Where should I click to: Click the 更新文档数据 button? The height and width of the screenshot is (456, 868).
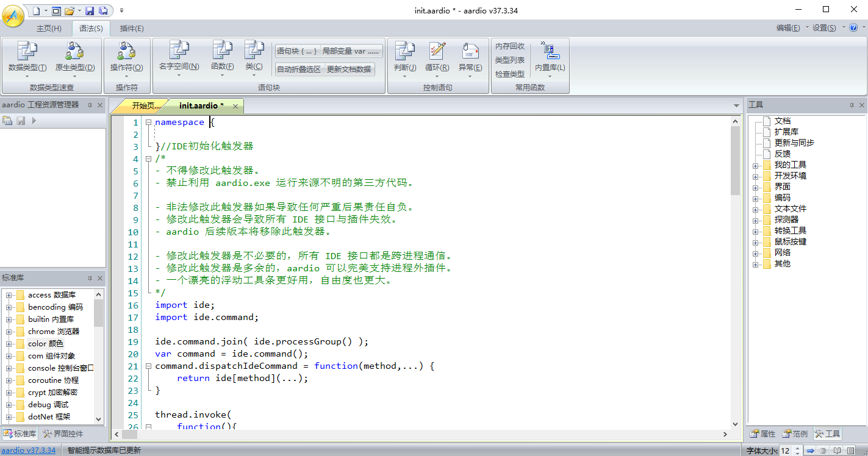[x=349, y=69]
